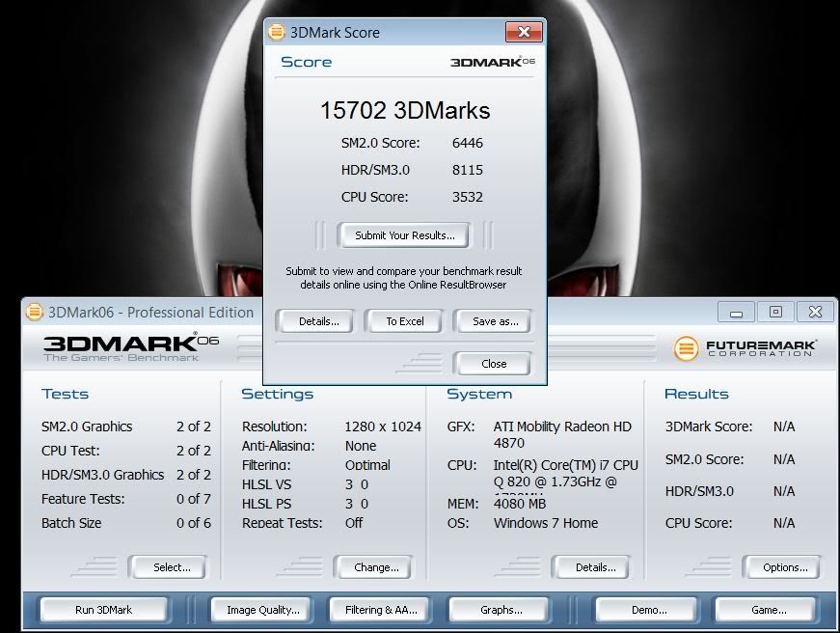Viewport: 840px width, 633px height.
Task: Click the Online ResultBrowser description text
Action: coord(403,278)
